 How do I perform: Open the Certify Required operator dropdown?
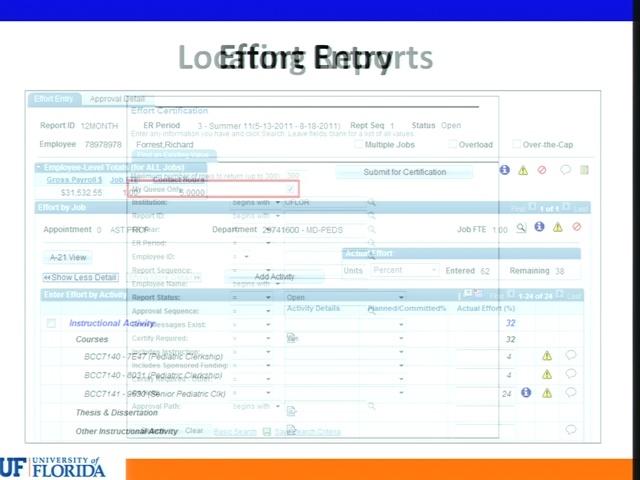click(251, 338)
